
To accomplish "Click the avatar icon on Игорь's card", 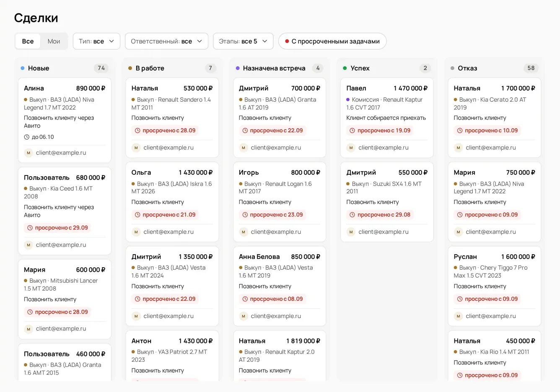I will pyautogui.click(x=244, y=232).
